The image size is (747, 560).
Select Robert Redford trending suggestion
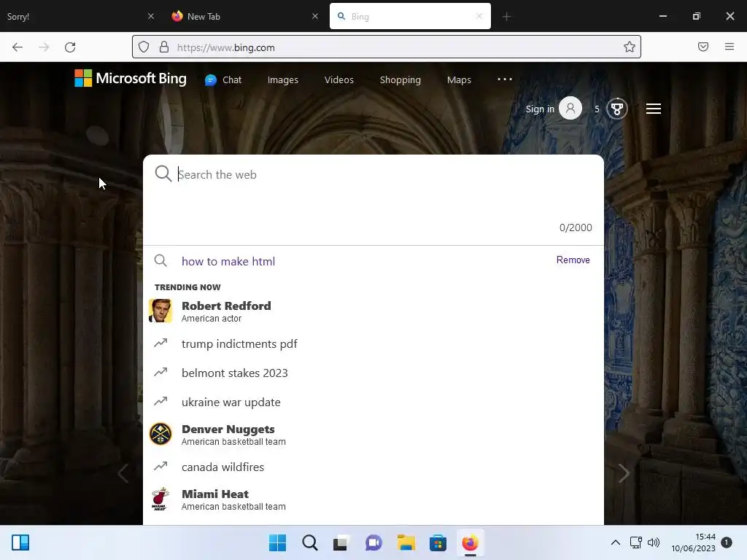(x=373, y=311)
